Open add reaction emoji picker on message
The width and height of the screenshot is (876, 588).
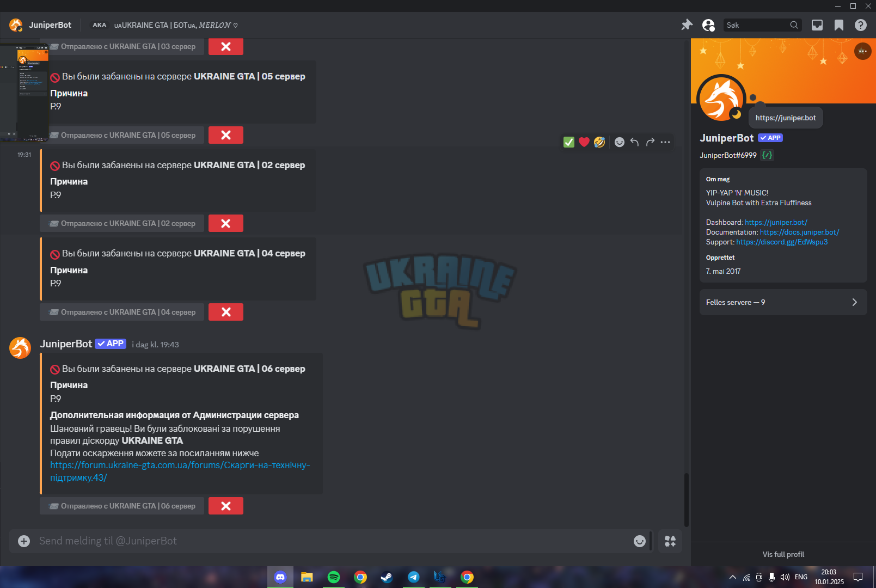pyautogui.click(x=620, y=142)
